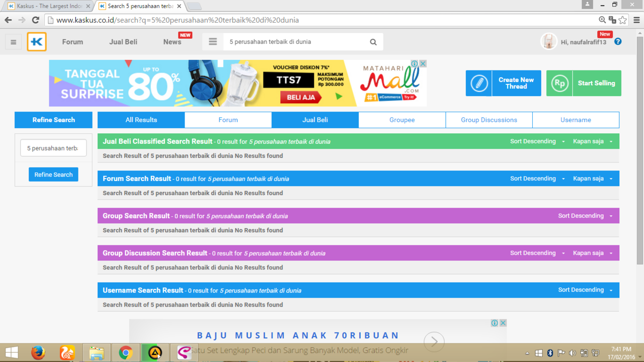Click the blue Refine Search button

tap(53, 174)
